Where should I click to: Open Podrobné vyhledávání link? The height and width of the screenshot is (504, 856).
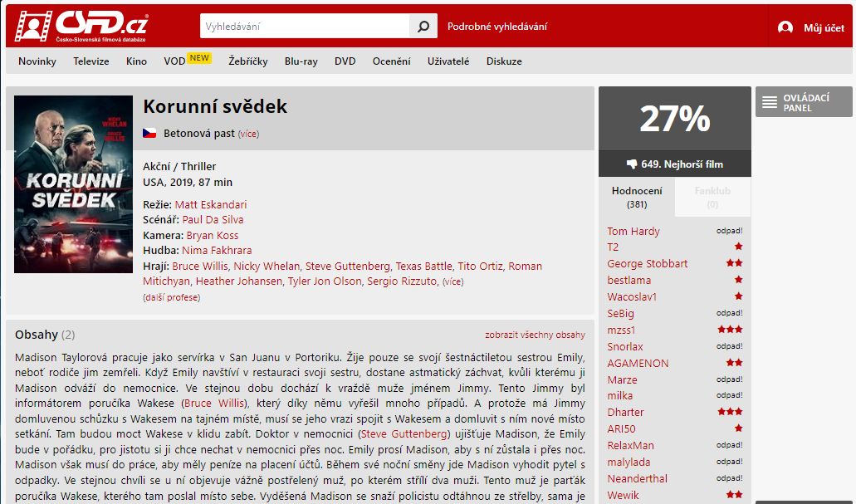(496, 27)
